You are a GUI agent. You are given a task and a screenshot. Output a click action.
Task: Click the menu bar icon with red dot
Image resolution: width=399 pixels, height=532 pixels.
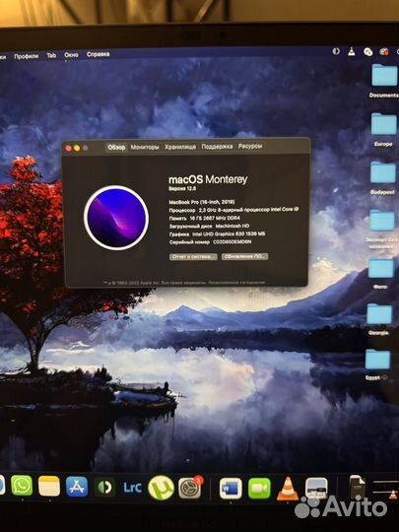pyautogui.click(x=384, y=52)
